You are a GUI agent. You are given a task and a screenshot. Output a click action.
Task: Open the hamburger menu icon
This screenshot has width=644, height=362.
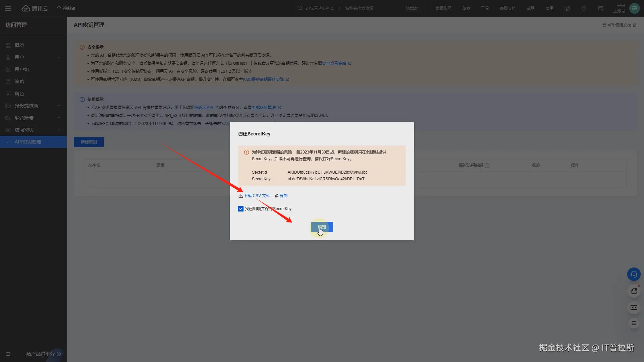8,8
